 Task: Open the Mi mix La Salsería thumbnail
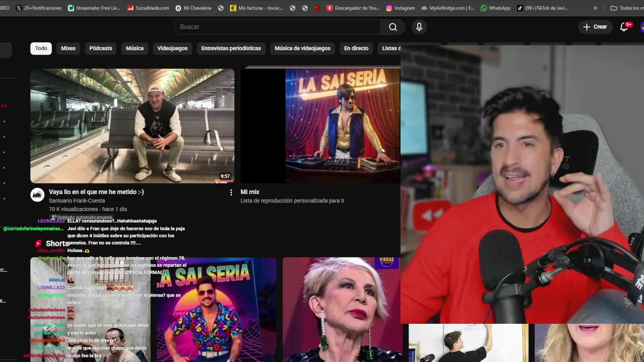point(320,126)
